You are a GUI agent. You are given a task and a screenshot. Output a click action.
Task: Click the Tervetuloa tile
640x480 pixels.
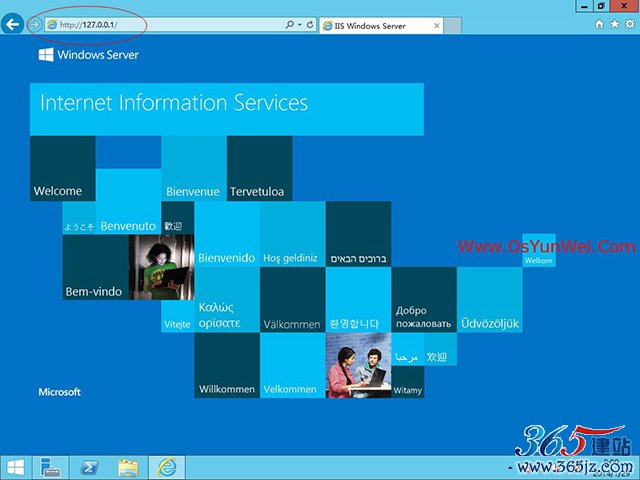coord(260,169)
